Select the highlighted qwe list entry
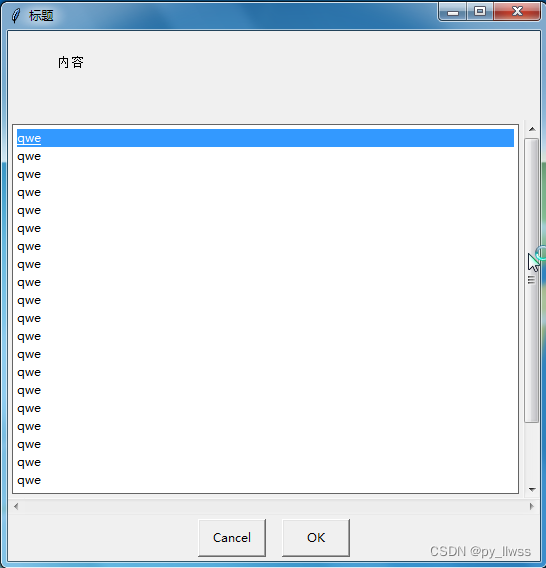This screenshot has width=546, height=568. [265, 138]
